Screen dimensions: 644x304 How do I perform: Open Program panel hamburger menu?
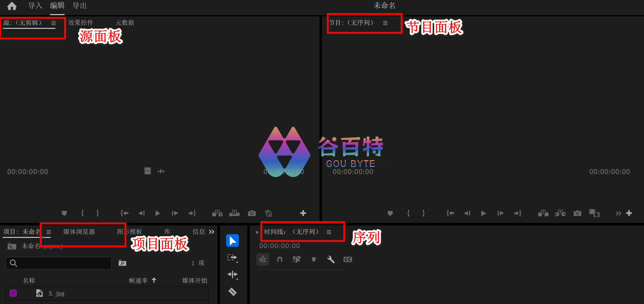[x=385, y=23]
